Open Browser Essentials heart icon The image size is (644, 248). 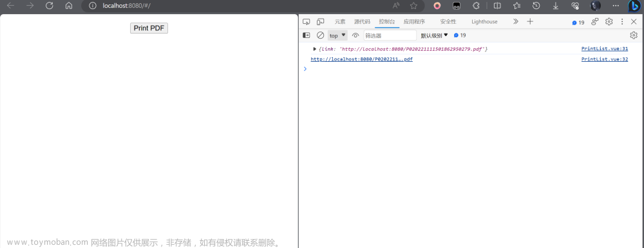click(x=575, y=6)
